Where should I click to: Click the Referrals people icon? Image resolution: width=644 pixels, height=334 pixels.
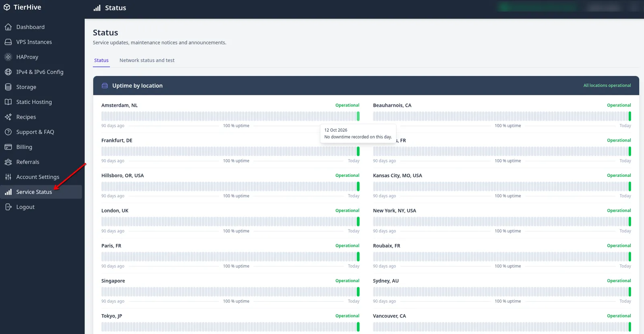tap(8, 162)
